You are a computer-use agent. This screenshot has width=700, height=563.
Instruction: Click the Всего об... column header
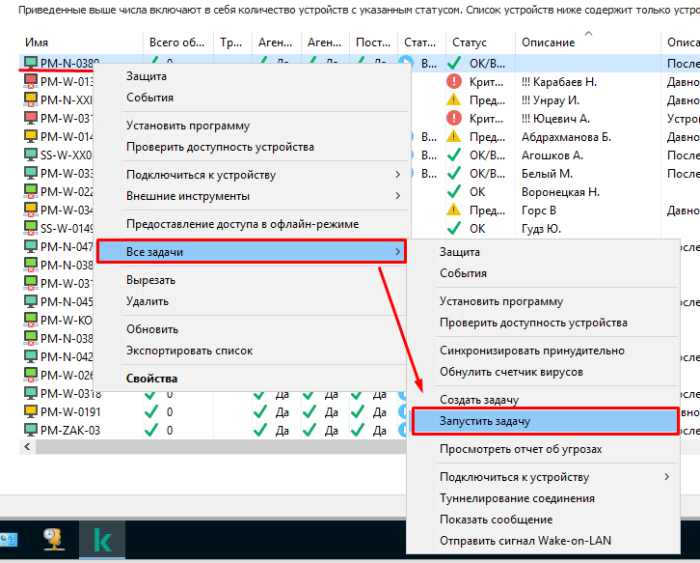[x=178, y=42]
